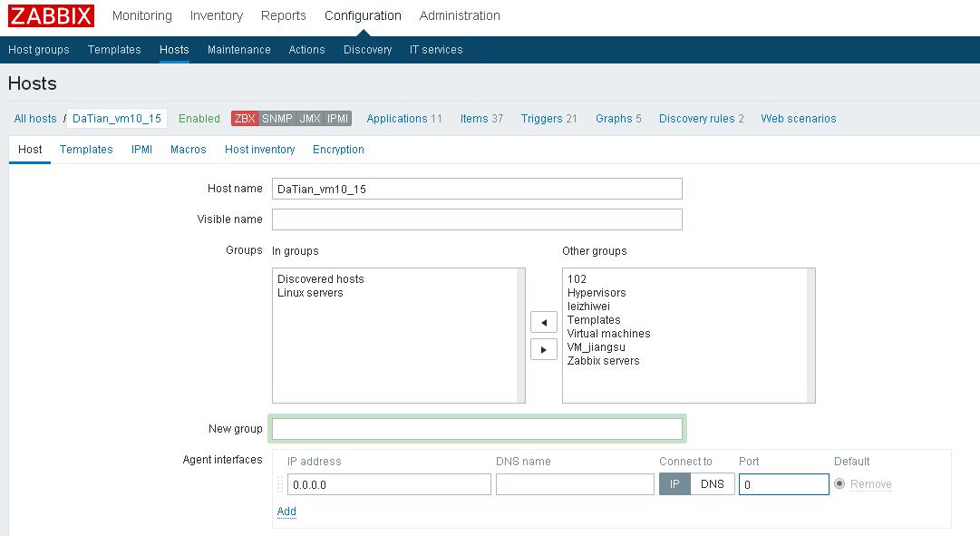Open the All hosts breadcrumb link
This screenshot has width=980, height=536.
coord(35,118)
